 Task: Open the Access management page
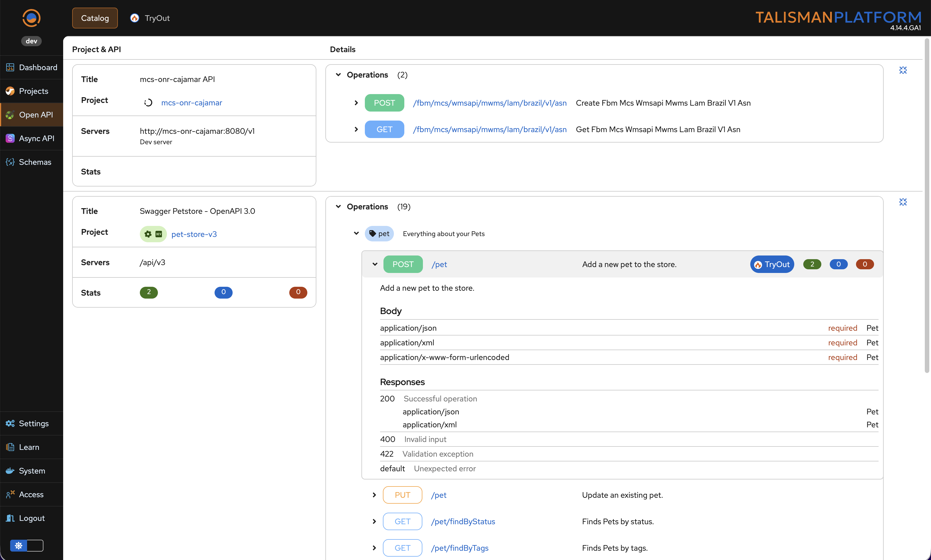click(x=32, y=494)
